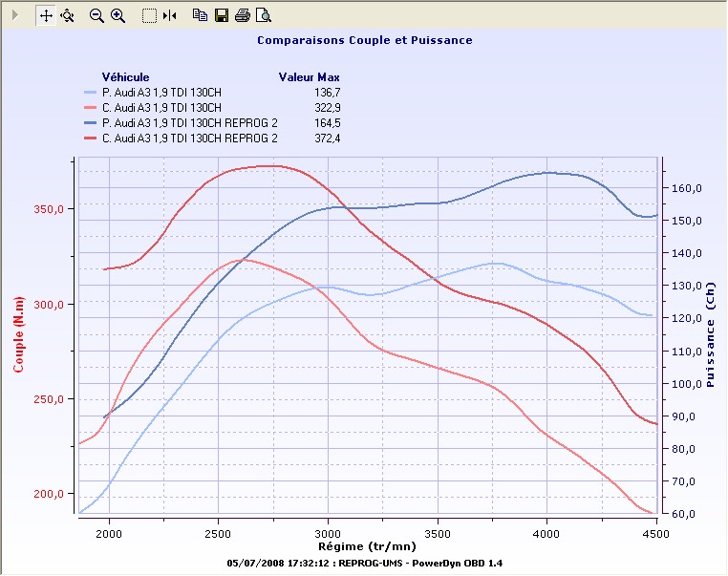Select the dotted rectangle selection tool

click(149, 15)
